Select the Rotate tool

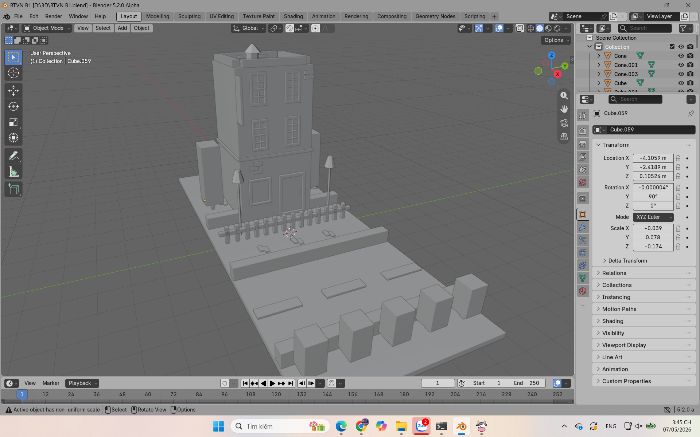click(x=13, y=106)
